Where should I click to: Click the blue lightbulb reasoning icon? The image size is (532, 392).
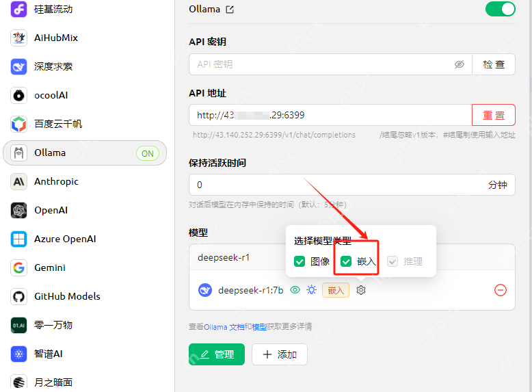pos(311,290)
